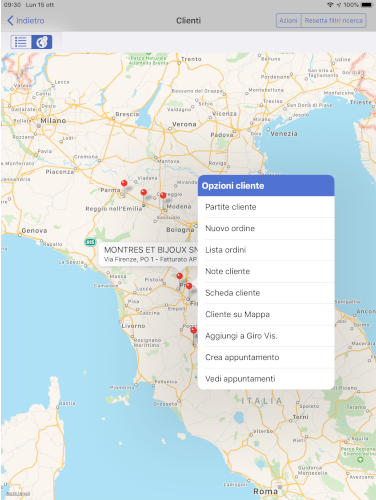Select Cliente su Mappa option
Image resolution: width=376 pixels, height=500 pixels.
[x=266, y=314]
